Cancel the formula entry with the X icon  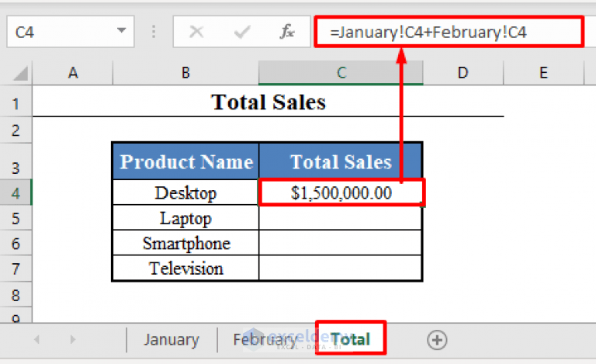click(x=196, y=32)
